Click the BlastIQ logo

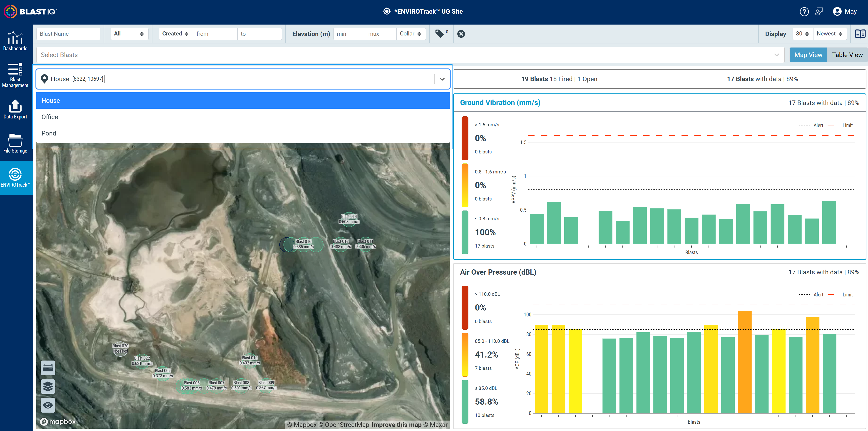tap(30, 11)
